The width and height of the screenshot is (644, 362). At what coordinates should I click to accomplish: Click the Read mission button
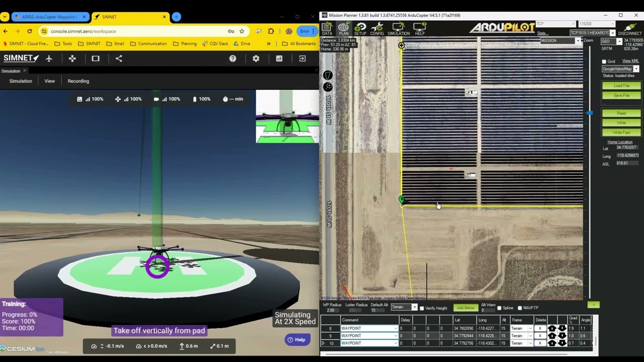click(x=621, y=114)
